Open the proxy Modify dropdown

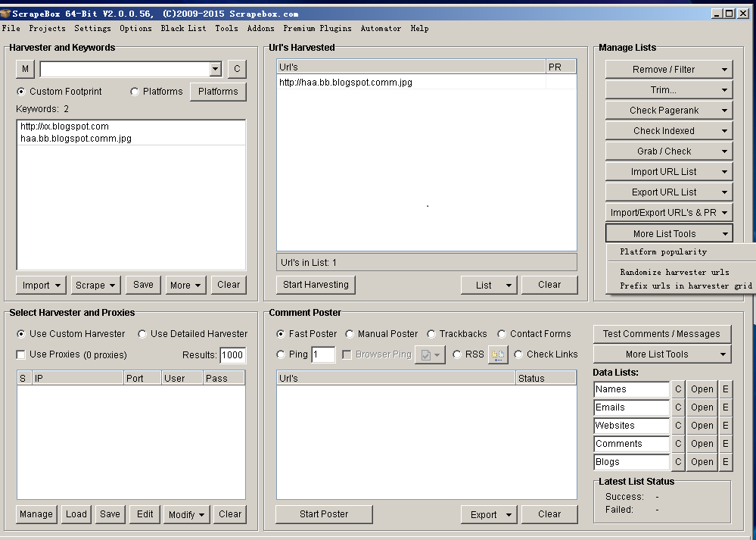coord(186,514)
